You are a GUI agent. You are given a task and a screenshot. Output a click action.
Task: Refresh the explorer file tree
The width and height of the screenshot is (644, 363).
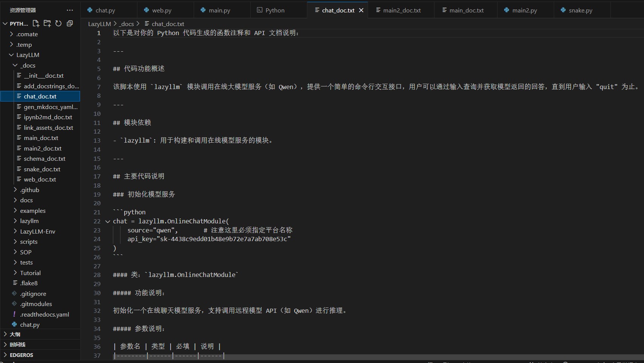tap(59, 23)
